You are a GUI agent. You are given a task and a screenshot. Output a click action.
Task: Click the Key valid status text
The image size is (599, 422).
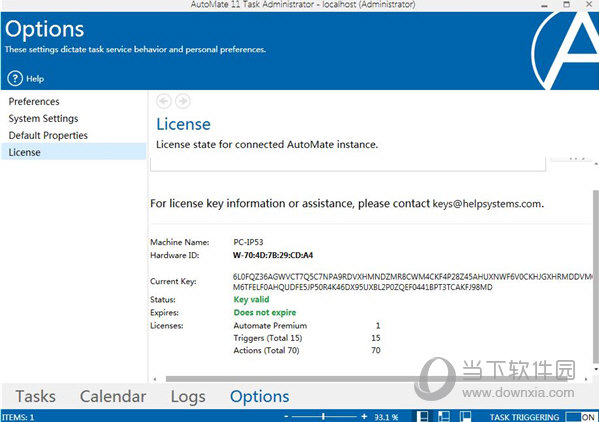(x=251, y=299)
